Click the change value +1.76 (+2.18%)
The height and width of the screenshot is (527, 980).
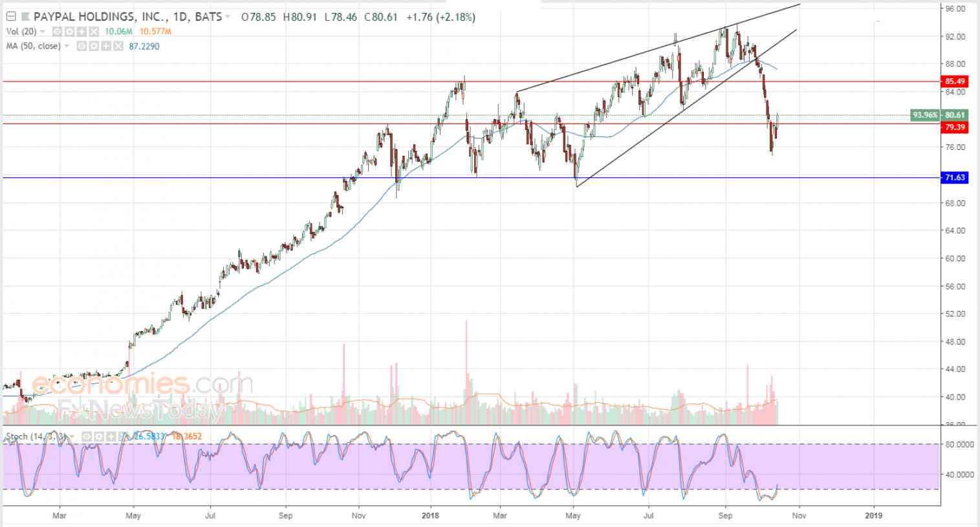441,17
